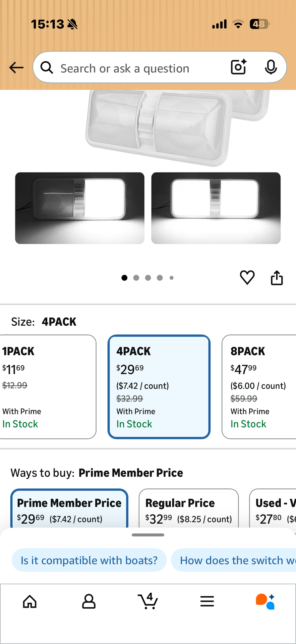296x644 pixels.
Task: Choose Regular Price buying option
Action: 188,509
